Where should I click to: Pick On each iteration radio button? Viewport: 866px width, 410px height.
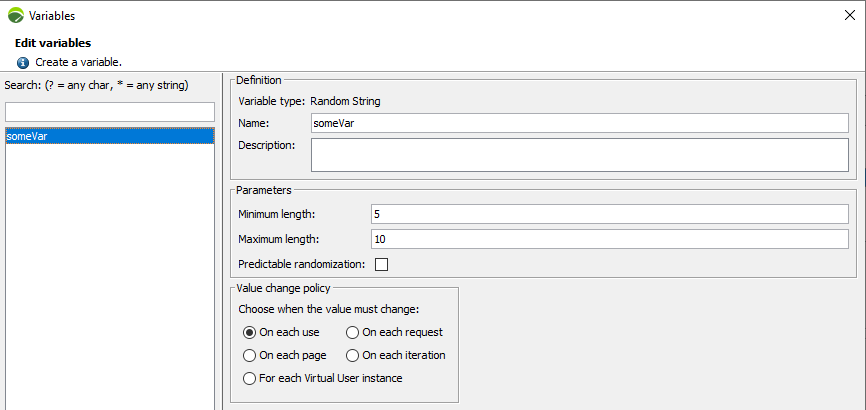click(352, 355)
